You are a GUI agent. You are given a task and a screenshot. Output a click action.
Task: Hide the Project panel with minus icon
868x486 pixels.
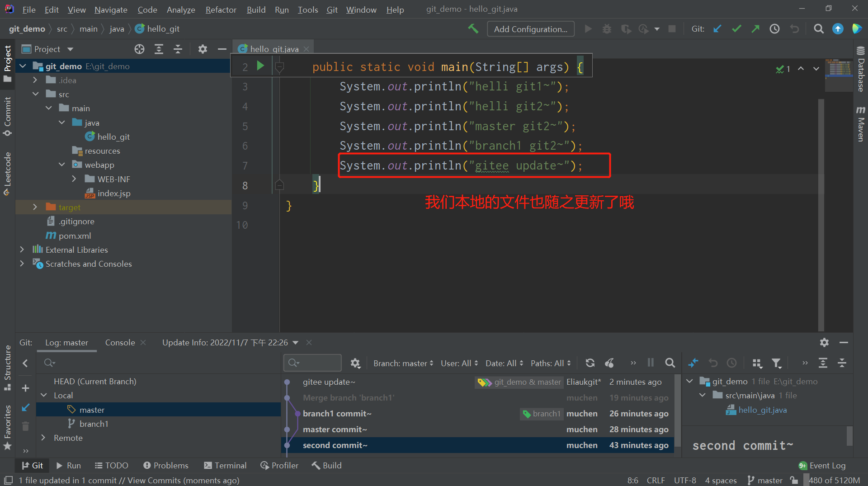coord(222,49)
